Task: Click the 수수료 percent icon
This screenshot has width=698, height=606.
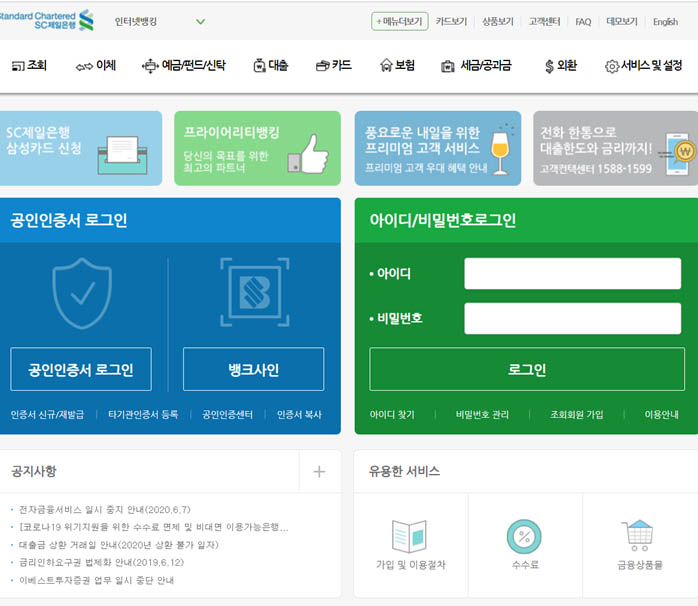Action: tap(524, 537)
